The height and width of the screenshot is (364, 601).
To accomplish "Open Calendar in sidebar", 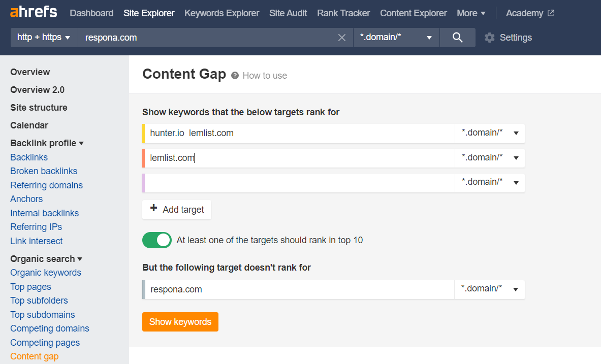I will click(29, 125).
